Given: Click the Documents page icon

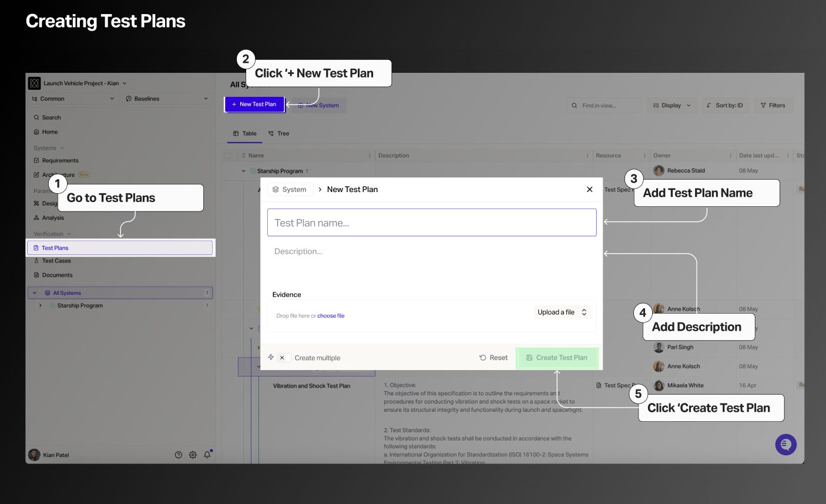Looking at the screenshot, I should [36, 275].
